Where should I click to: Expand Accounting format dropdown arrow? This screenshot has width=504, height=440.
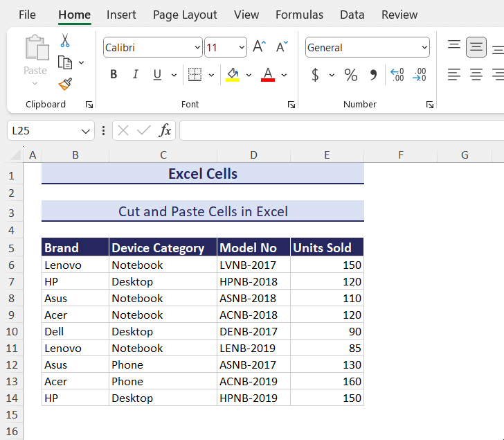(x=332, y=76)
